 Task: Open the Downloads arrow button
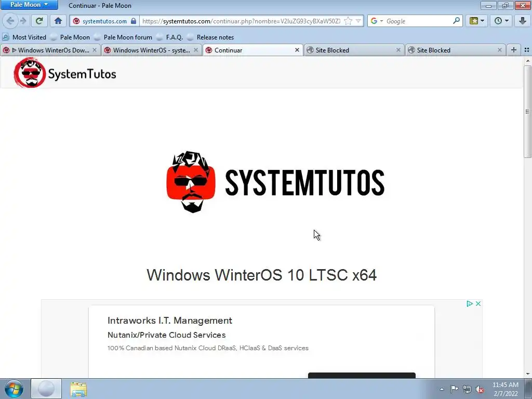(523, 21)
